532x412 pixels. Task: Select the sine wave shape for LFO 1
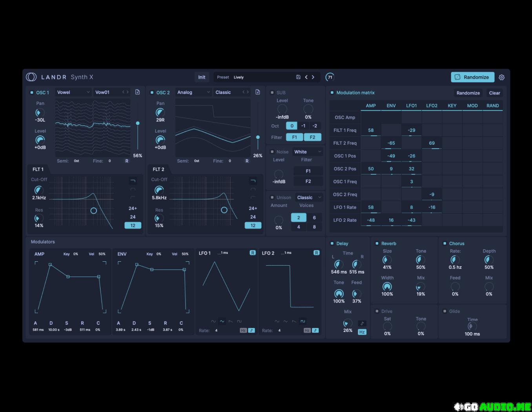pyautogui.click(x=213, y=321)
